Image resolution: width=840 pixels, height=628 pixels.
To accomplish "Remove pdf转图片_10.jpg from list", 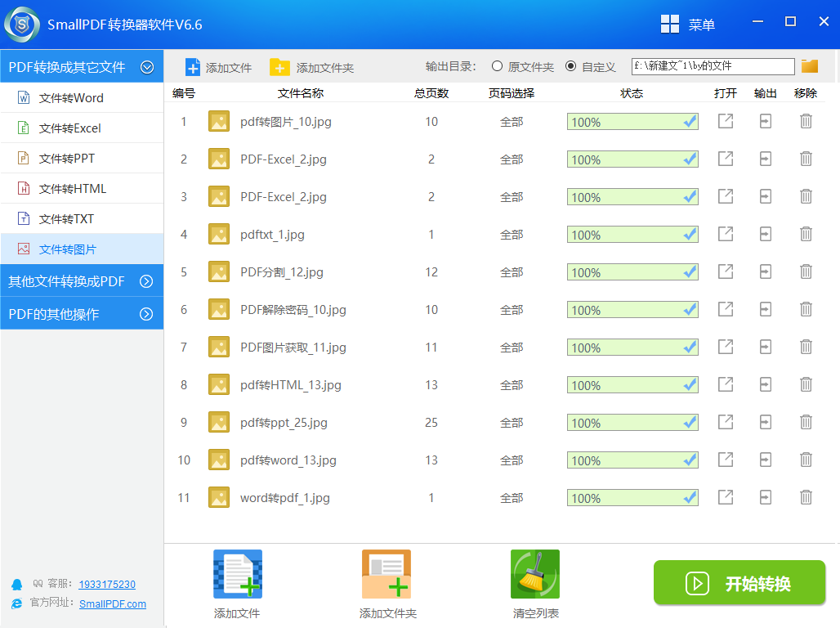I will coord(806,121).
